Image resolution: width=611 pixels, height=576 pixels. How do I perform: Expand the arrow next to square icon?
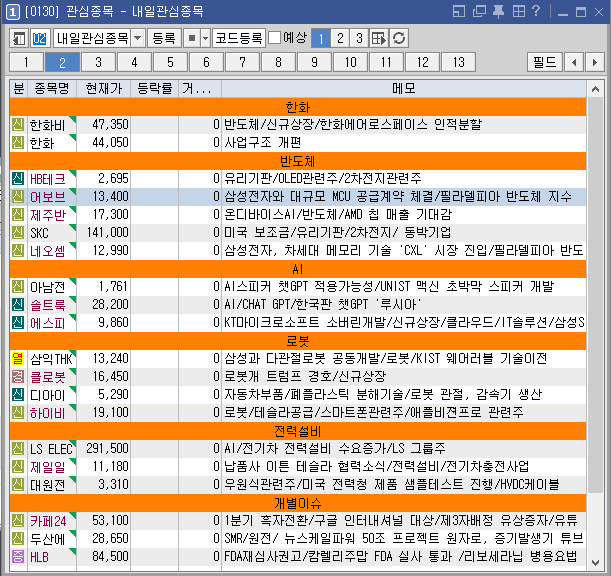pyautogui.click(x=205, y=39)
